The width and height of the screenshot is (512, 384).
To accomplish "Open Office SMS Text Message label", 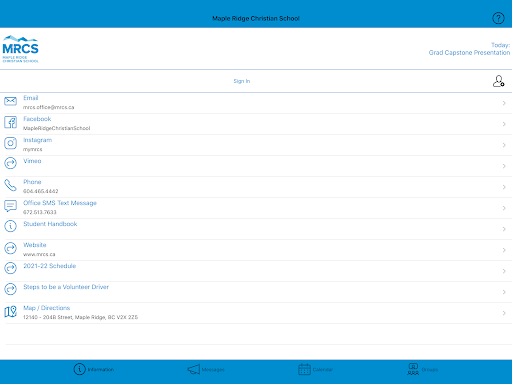I will (60, 203).
